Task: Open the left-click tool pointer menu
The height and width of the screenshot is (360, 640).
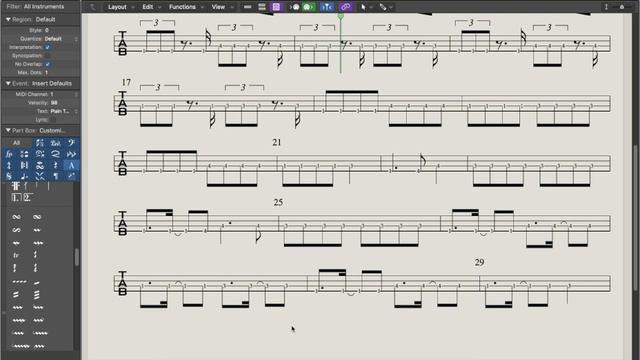Action: click(x=366, y=7)
